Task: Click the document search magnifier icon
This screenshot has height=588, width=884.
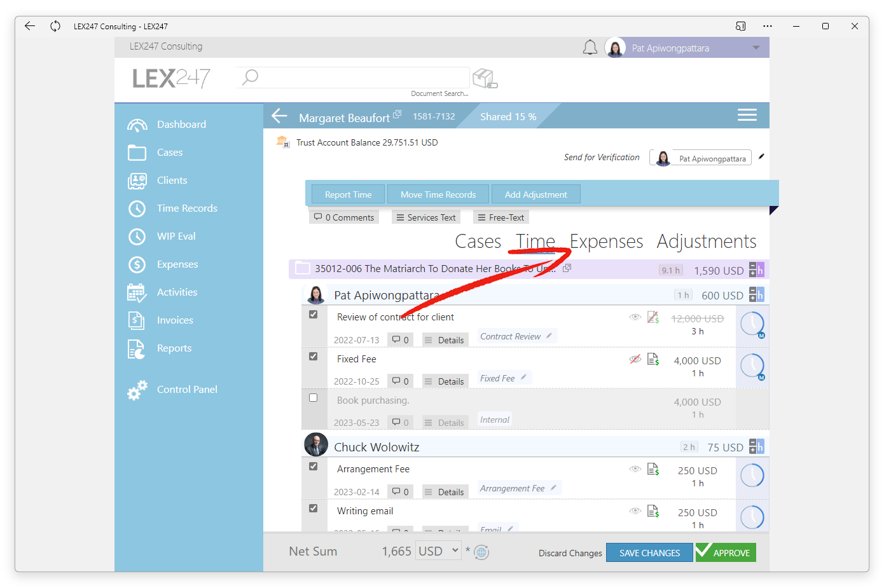Action: tap(251, 77)
